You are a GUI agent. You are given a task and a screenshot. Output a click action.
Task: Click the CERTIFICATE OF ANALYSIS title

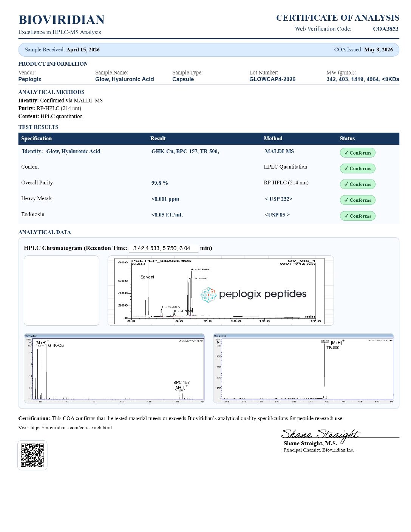338,18
